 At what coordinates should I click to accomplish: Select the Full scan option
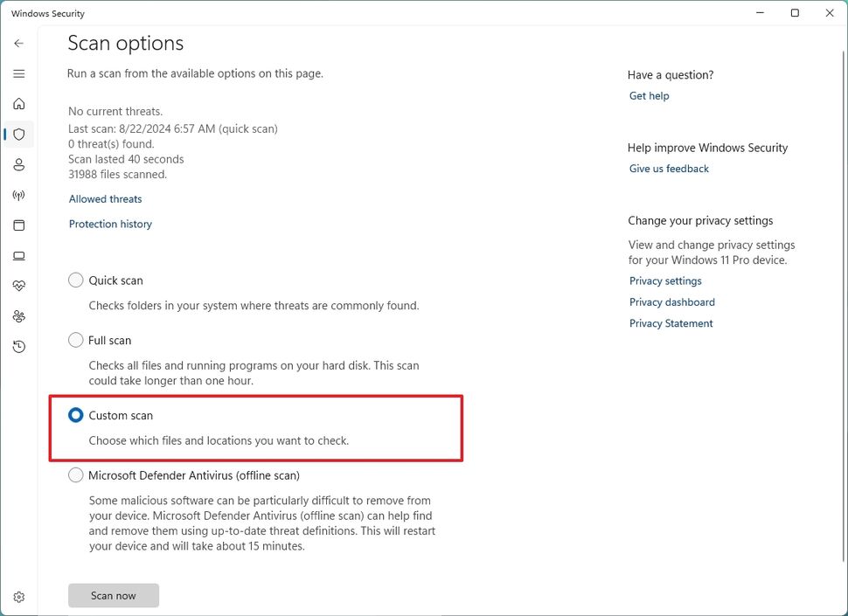76,340
